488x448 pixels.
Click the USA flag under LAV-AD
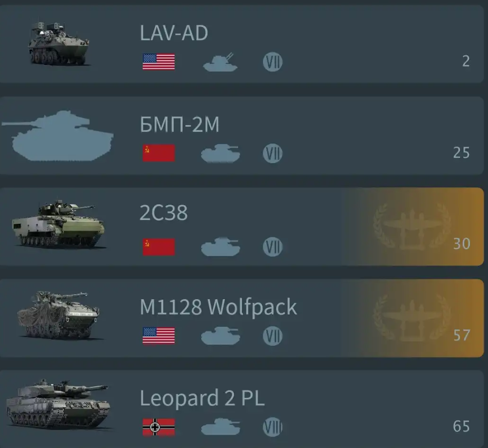point(159,62)
